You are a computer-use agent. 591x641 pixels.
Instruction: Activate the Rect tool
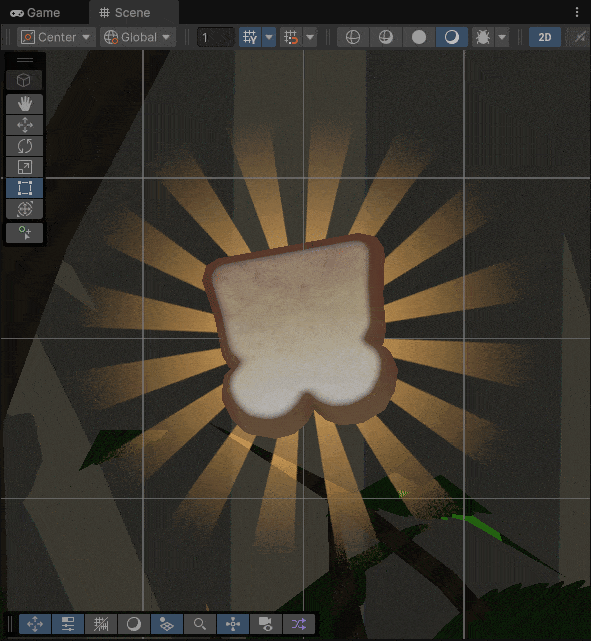pos(25,188)
